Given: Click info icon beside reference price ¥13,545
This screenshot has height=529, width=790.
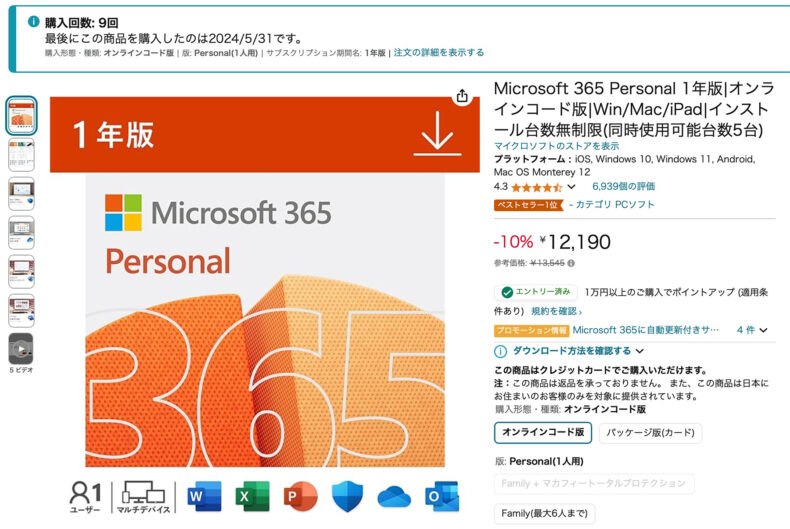Looking at the screenshot, I should pos(571,263).
